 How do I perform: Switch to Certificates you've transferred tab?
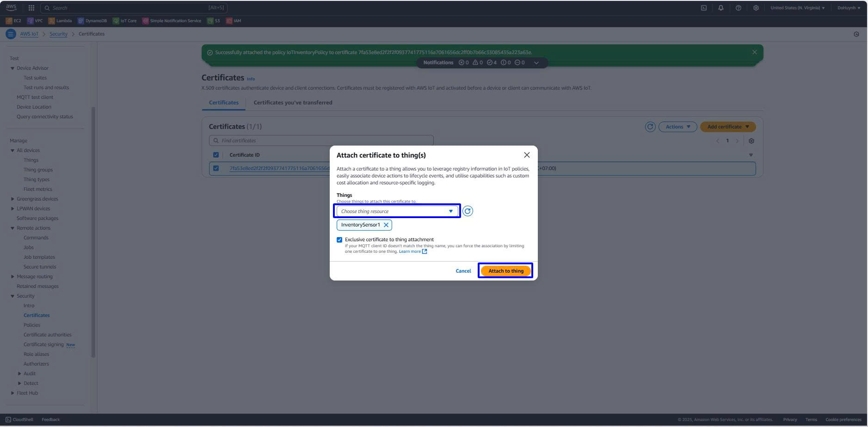293,103
